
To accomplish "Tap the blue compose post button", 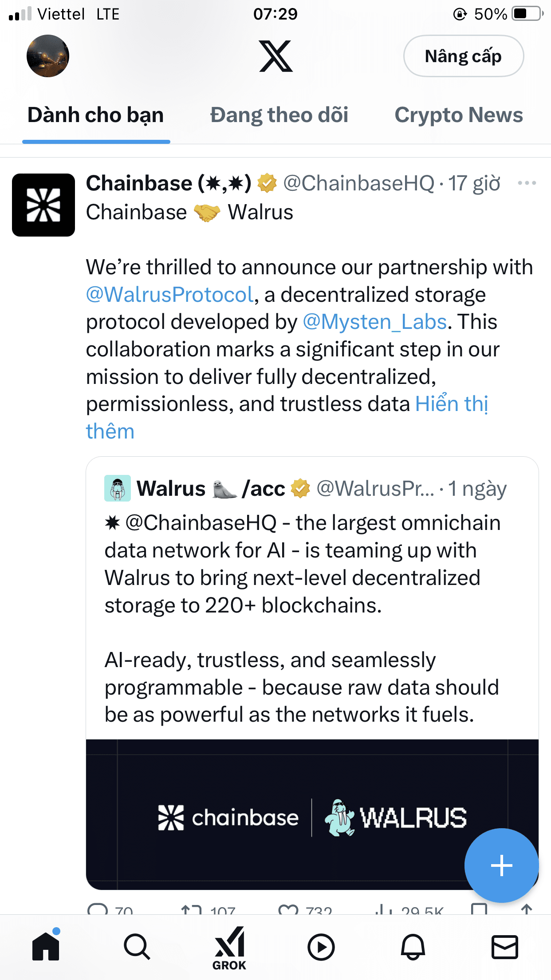I will pyautogui.click(x=501, y=865).
